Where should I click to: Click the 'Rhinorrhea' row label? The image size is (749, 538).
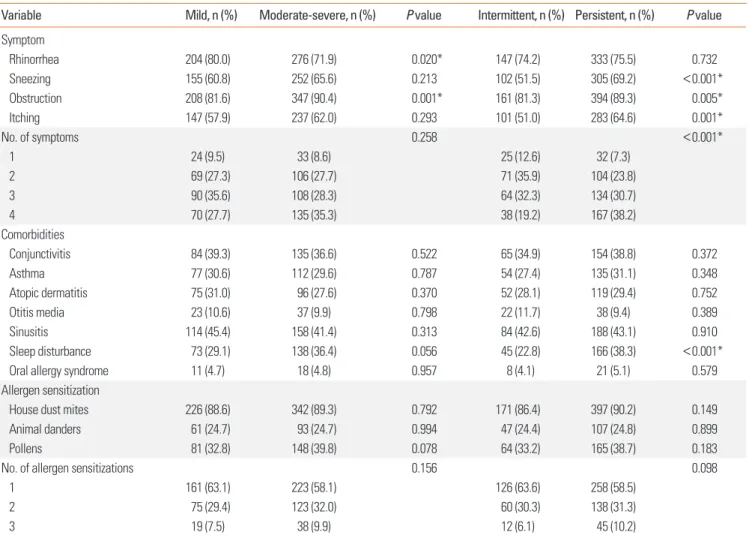click(34, 59)
